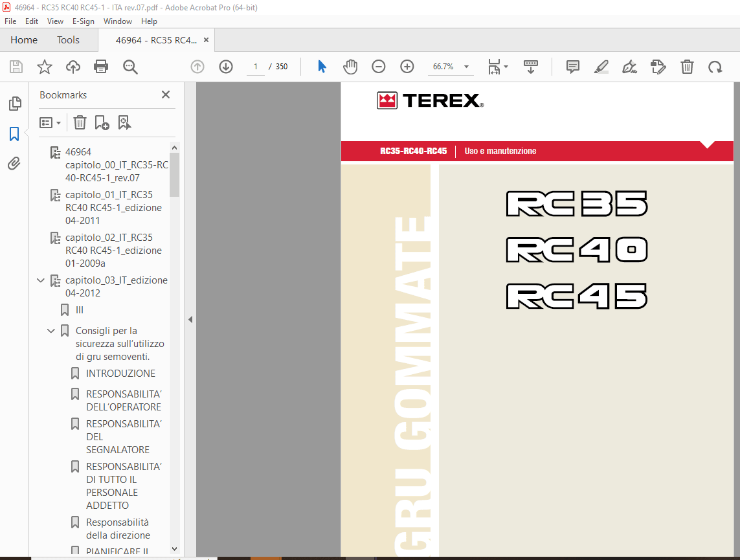Select the Highlight text tool

point(601,67)
